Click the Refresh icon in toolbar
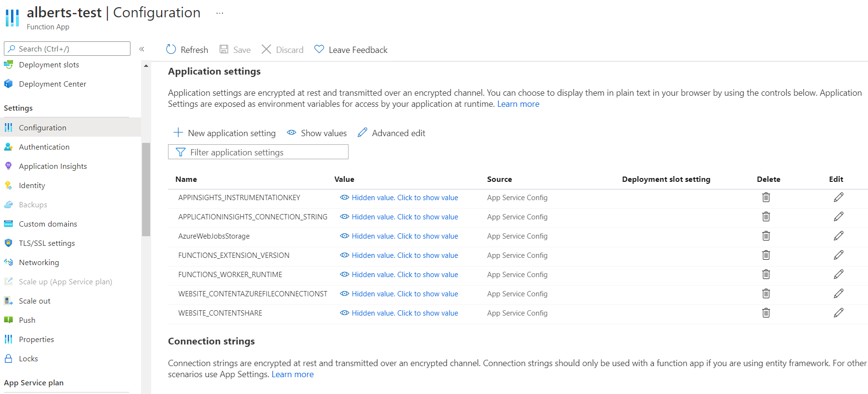868x394 pixels. coord(171,50)
